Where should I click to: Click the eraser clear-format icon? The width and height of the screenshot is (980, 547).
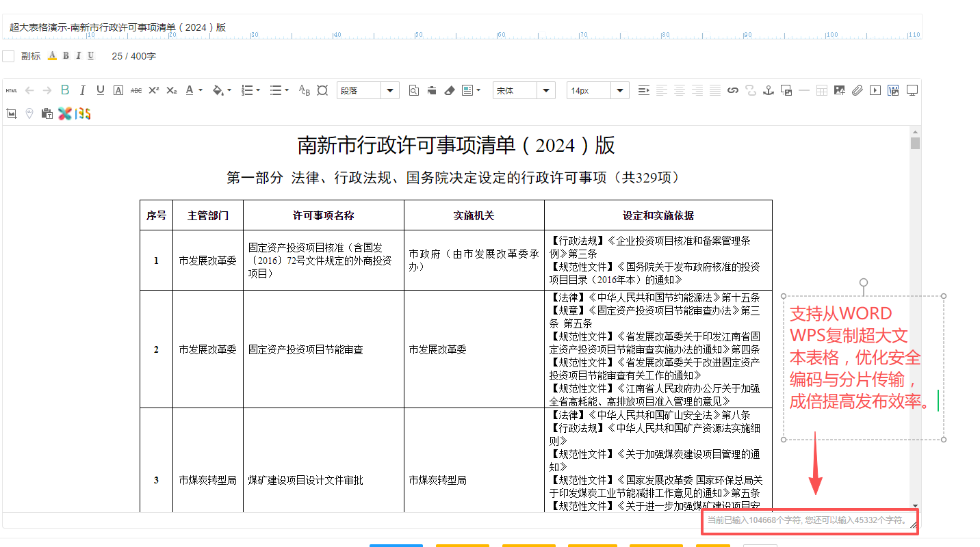pyautogui.click(x=450, y=90)
